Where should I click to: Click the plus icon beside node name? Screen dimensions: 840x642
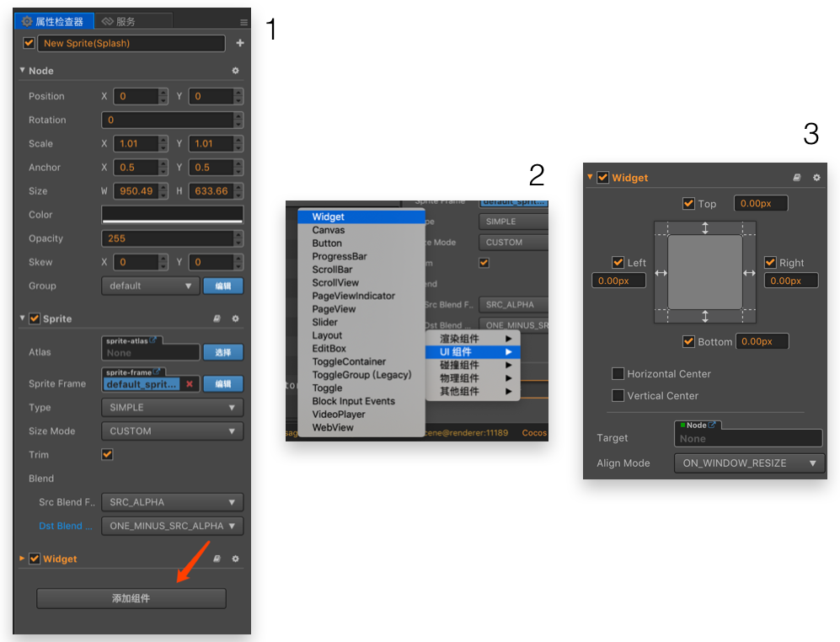click(240, 43)
